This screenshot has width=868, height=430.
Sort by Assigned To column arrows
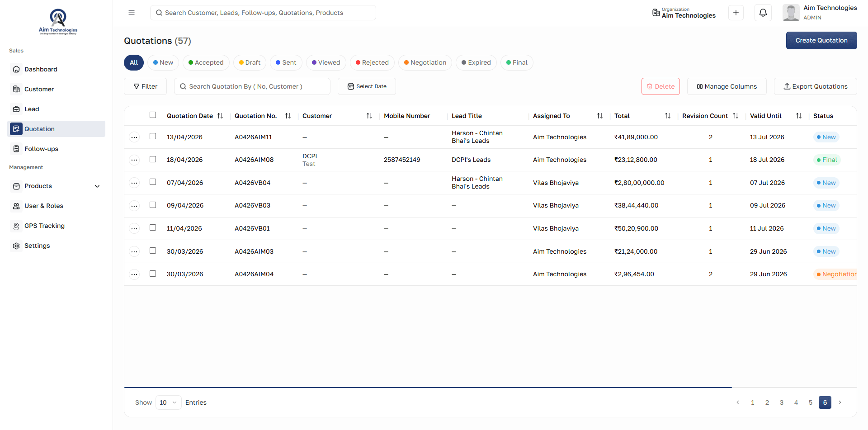click(600, 116)
